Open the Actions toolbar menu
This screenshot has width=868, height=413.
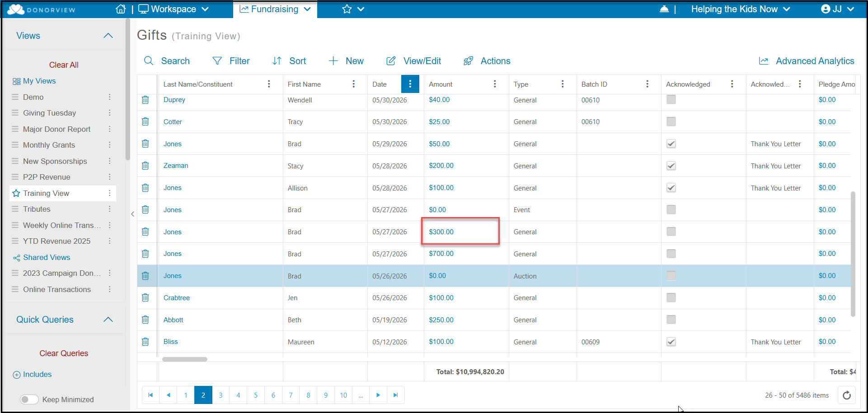coord(487,61)
